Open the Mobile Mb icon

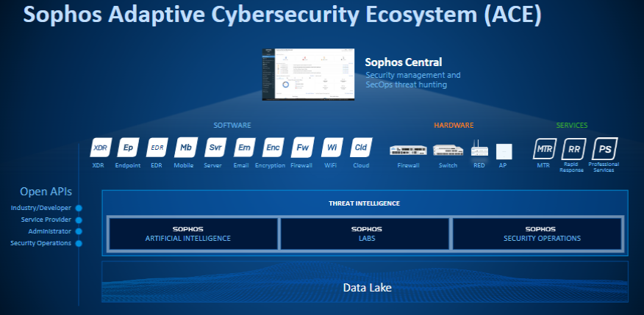tap(186, 148)
